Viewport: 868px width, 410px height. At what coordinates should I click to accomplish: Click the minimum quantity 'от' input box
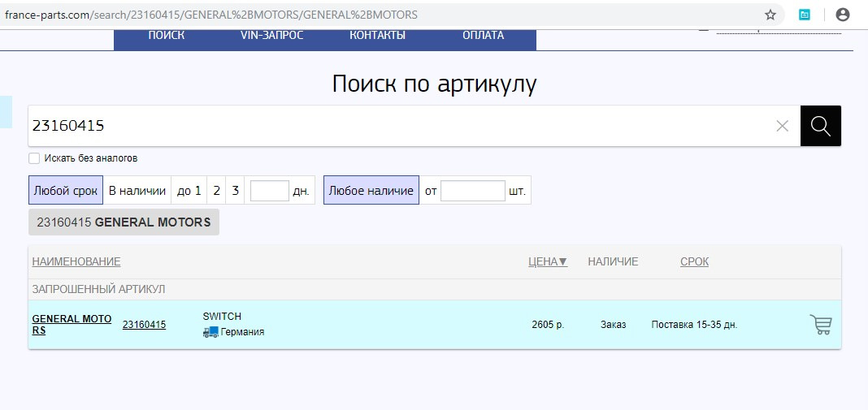pyautogui.click(x=473, y=191)
